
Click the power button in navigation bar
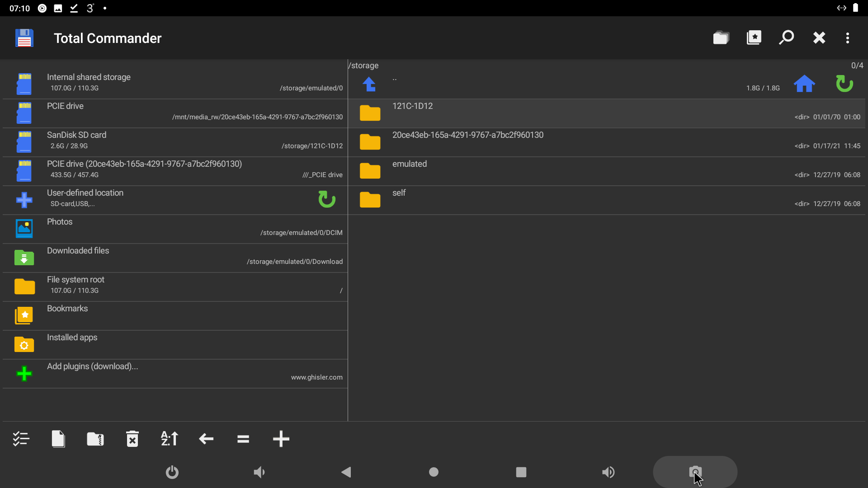tap(172, 472)
